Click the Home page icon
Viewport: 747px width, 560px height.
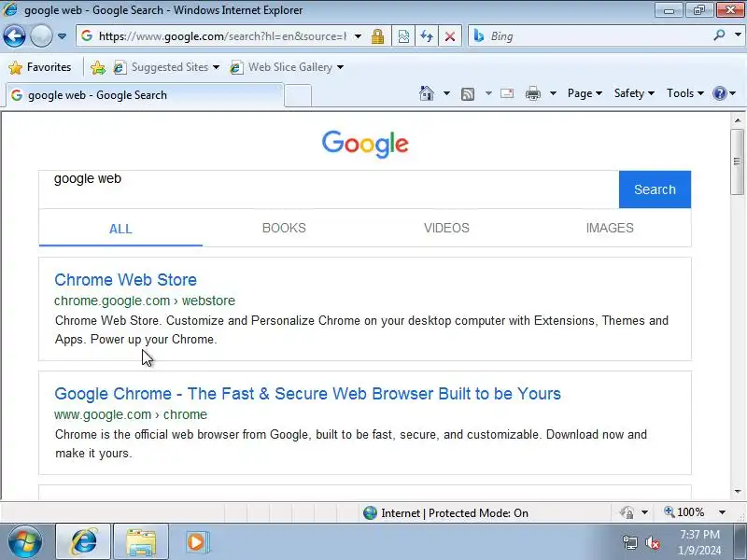pos(427,93)
